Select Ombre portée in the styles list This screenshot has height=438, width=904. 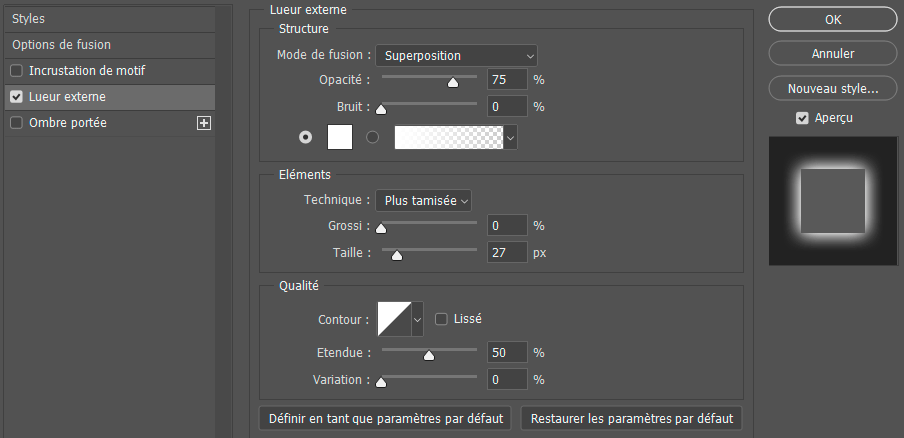point(68,123)
